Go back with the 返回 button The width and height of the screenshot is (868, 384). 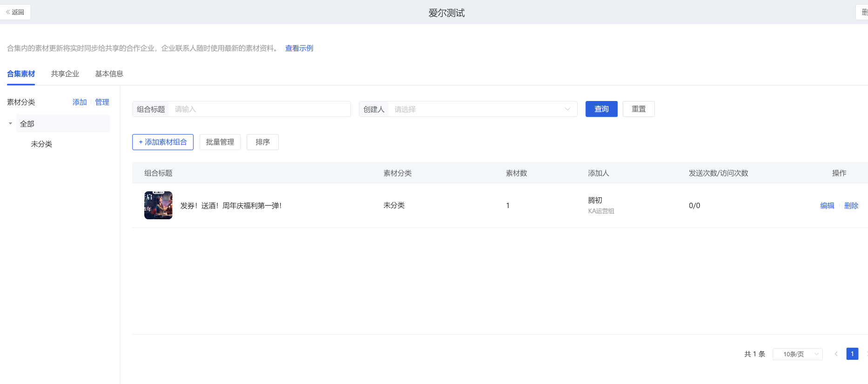point(15,12)
